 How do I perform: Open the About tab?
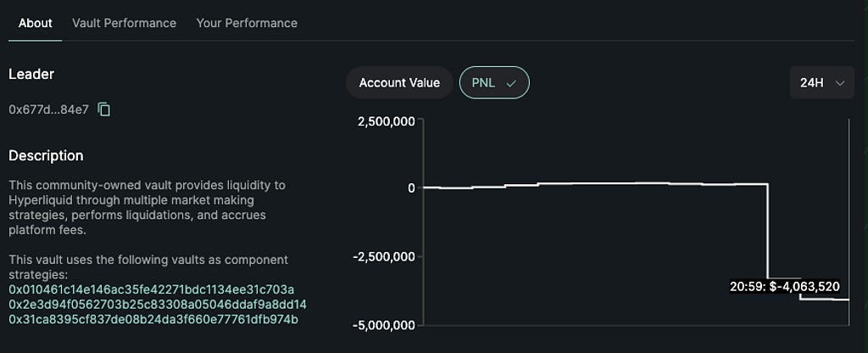click(36, 23)
